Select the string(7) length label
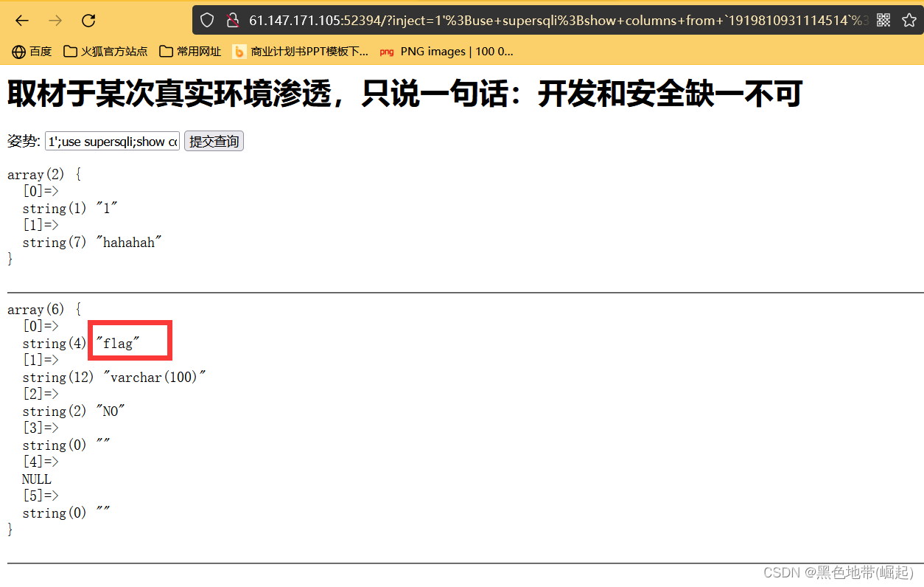 (55, 243)
